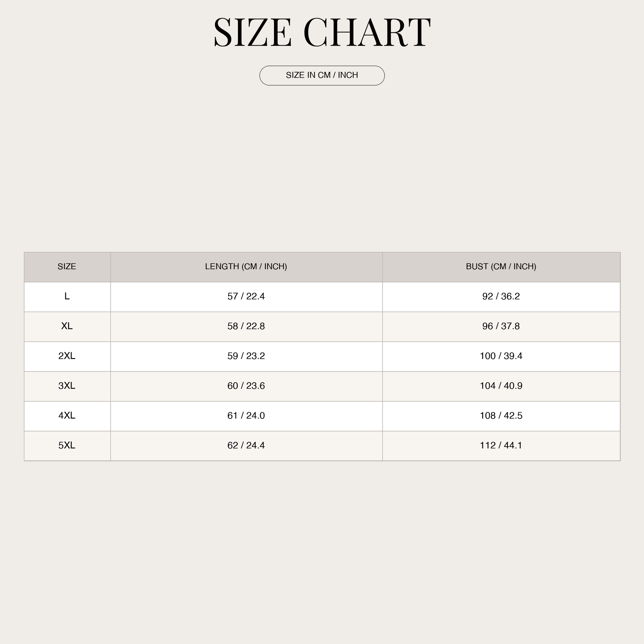Click the 4XL size row label

coord(67,416)
